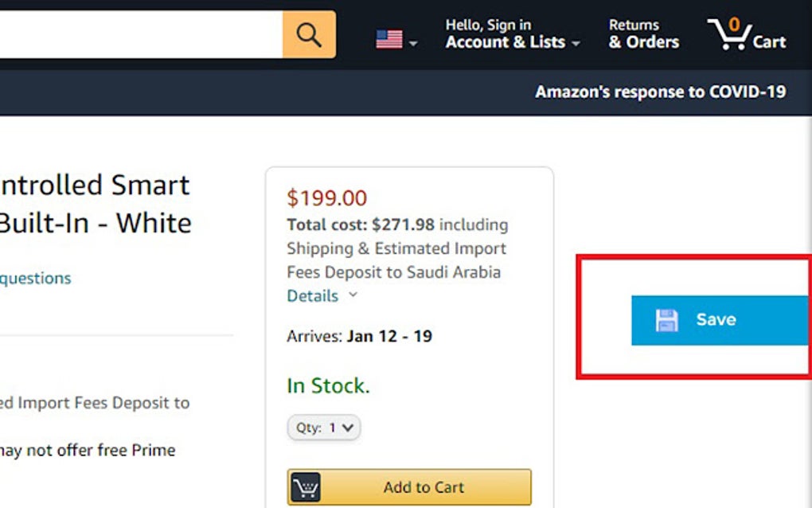Click the cart icon on Add to Cart
The image size is (812, 508).
click(x=306, y=487)
